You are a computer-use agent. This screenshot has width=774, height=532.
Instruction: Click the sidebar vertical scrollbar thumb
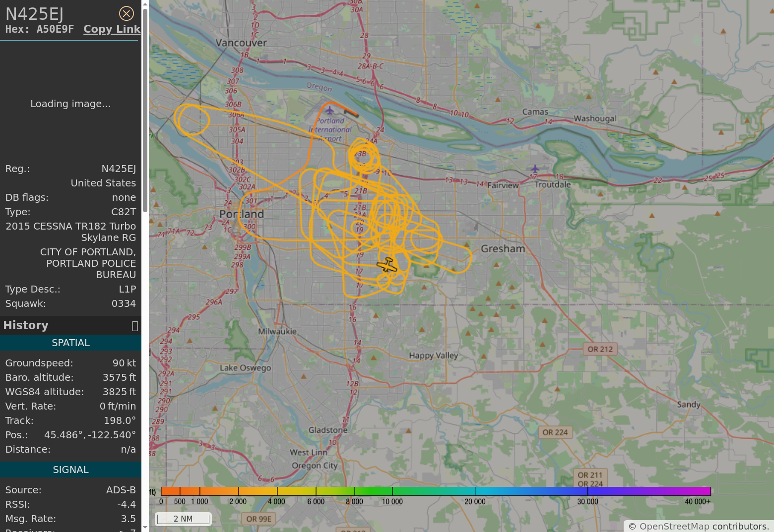pyautogui.click(x=145, y=109)
